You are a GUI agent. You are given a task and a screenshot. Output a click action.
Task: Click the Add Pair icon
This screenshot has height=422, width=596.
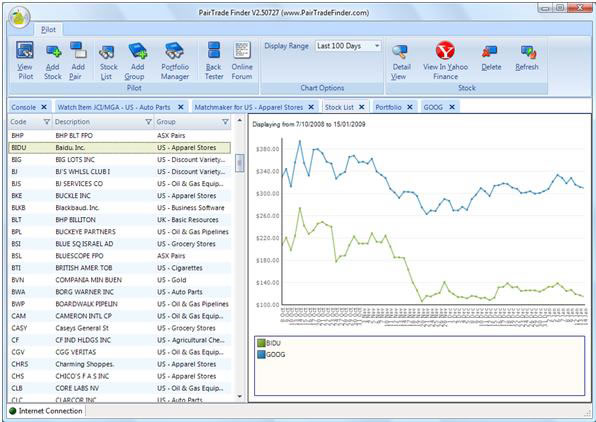[x=78, y=50]
